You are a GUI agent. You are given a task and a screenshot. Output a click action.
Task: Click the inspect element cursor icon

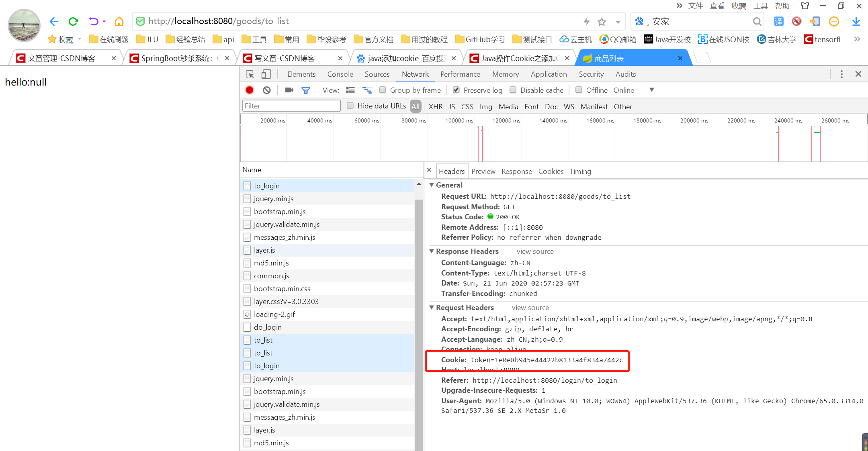click(250, 74)
